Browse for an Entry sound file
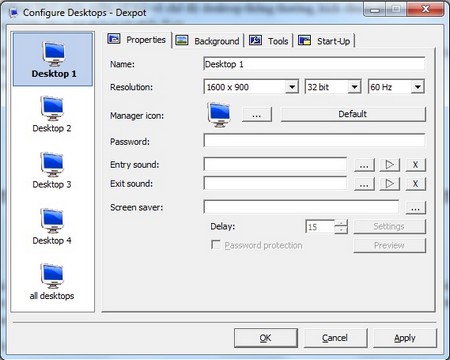Screen dimensions: 450x360 (x=364, y=165)
